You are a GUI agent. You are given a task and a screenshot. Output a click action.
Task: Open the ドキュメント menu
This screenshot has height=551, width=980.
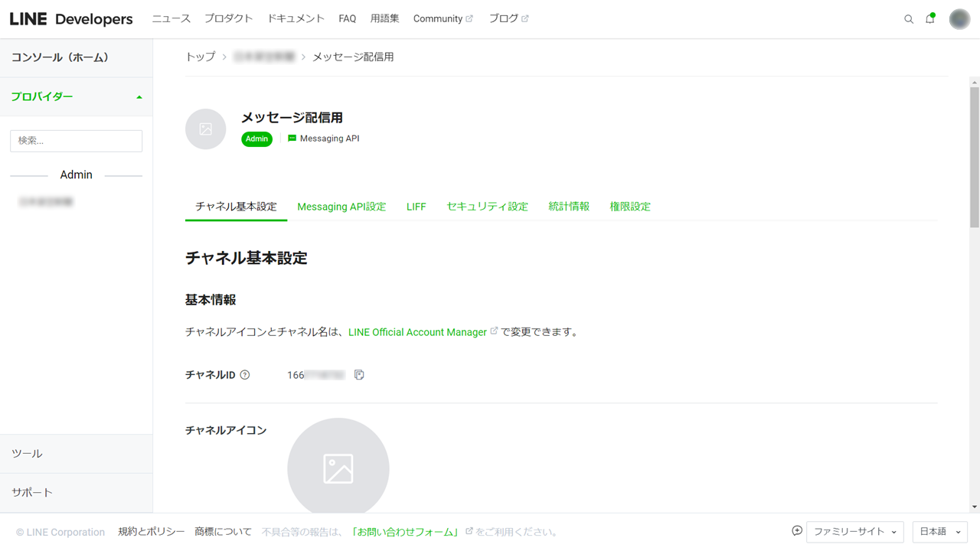pyautogui.click(x=296, y=18)
